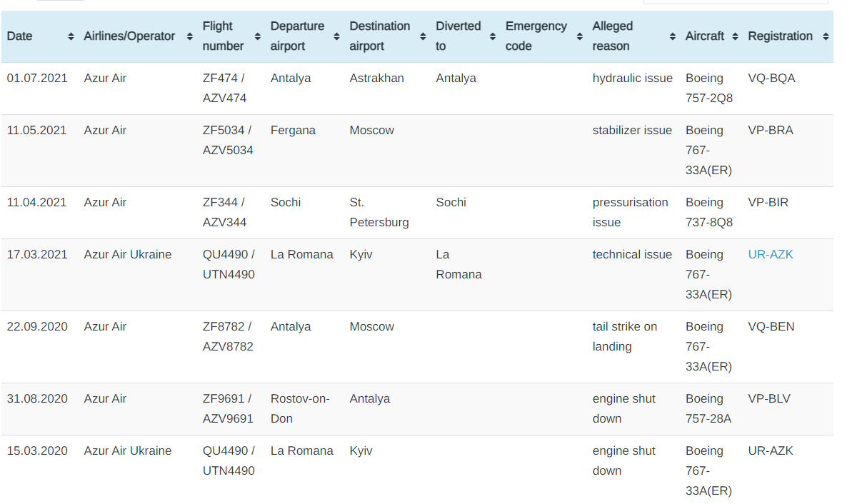The height and width of the screenshot is (504, 847).
Task: Click sort arrows for Destination airport column
Action: (423, 36)
